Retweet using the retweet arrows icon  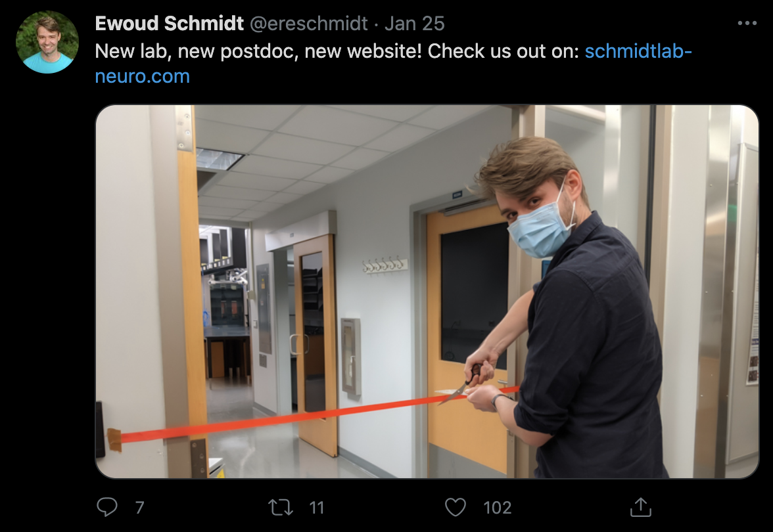[x=281, y=507]
